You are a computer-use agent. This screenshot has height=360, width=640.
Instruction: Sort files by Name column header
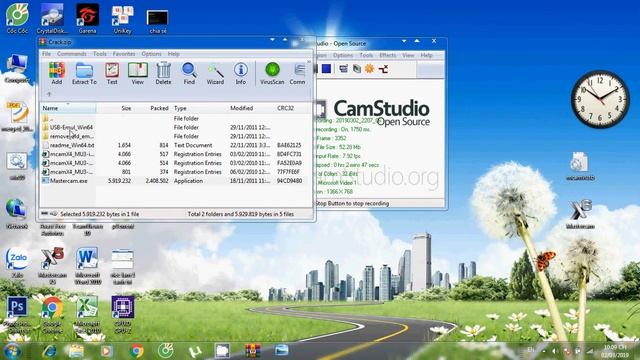(x=68, y=108)
